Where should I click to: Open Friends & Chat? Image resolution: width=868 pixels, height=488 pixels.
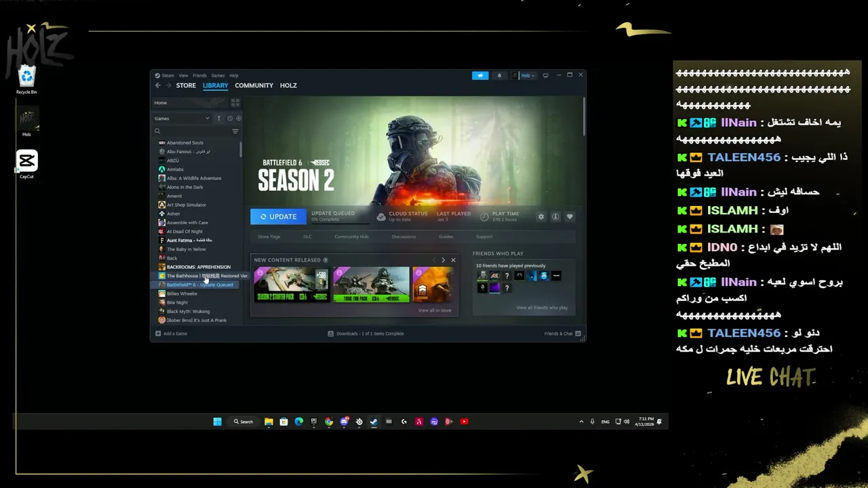[563, 333]
